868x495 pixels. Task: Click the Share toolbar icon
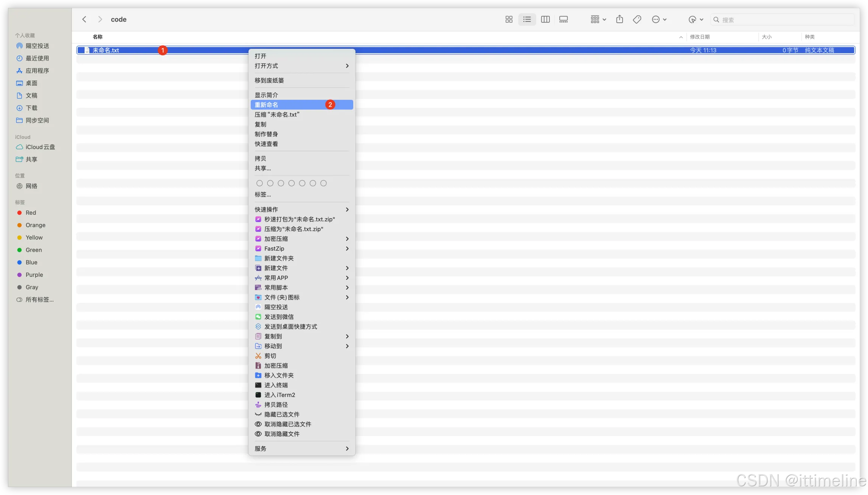click(x=619, y=19)
